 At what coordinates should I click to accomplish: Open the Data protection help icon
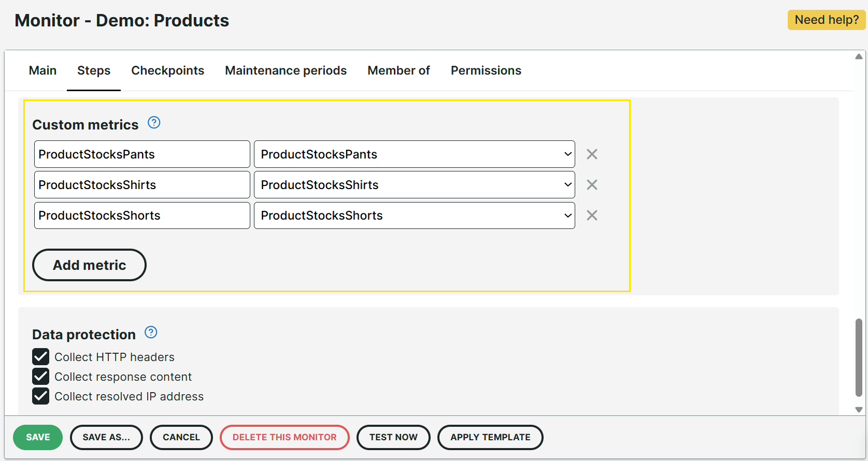click(x=151, y=333)
